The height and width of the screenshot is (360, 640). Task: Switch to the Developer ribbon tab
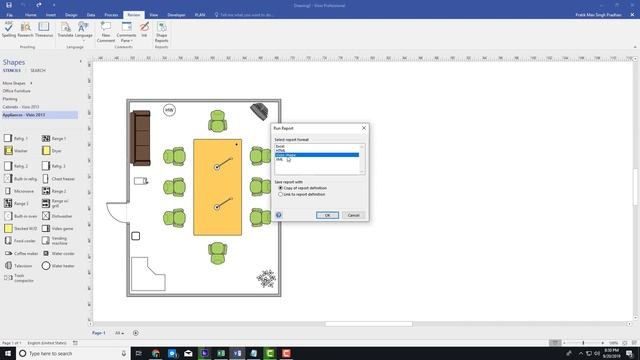pos(176,15)
